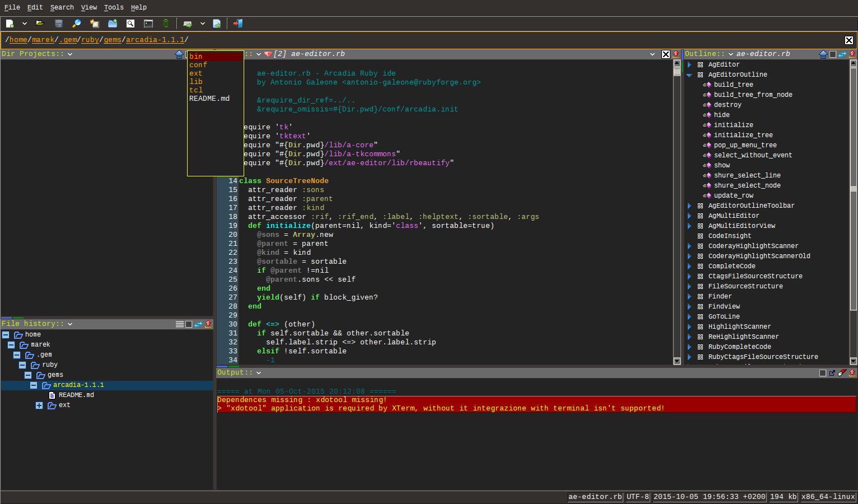The height and width of the screenshot is (504, 858).
Task: Click the new file toolbar icon
Action: [x=10, y=24]
